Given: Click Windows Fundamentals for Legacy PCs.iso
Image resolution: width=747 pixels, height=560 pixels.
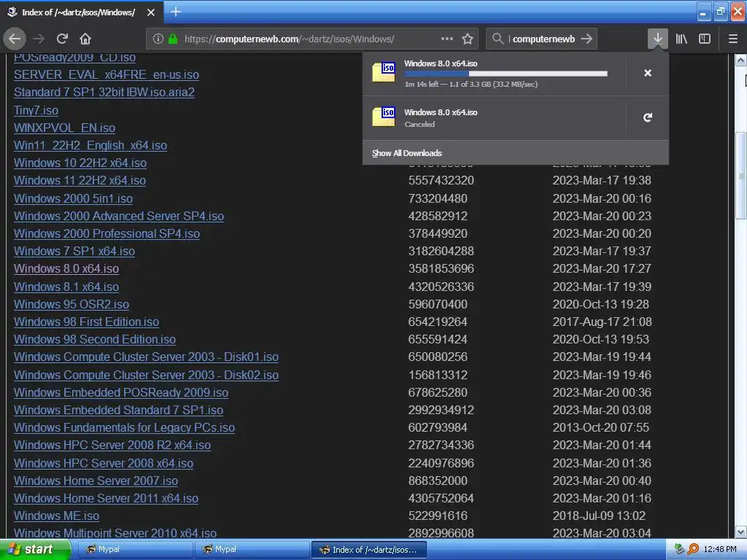Looking at the screenshot, I should click(124, 427).
